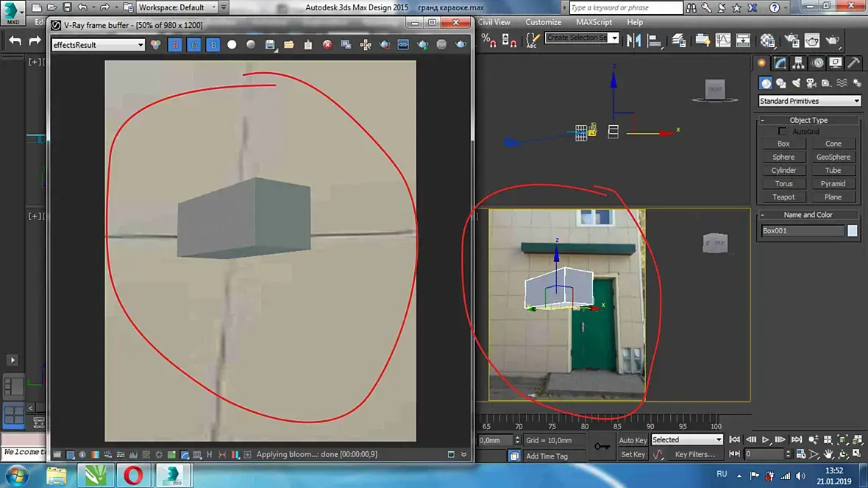Click the Cylinder object type button
The width and height of the screenshot is (868, 488).
pos(783,171)
